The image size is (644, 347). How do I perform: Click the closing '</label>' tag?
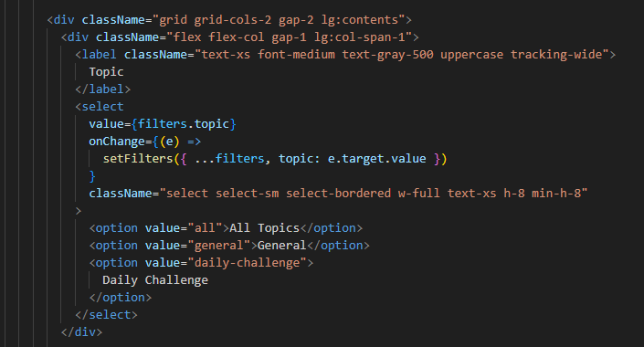point(102,89)
